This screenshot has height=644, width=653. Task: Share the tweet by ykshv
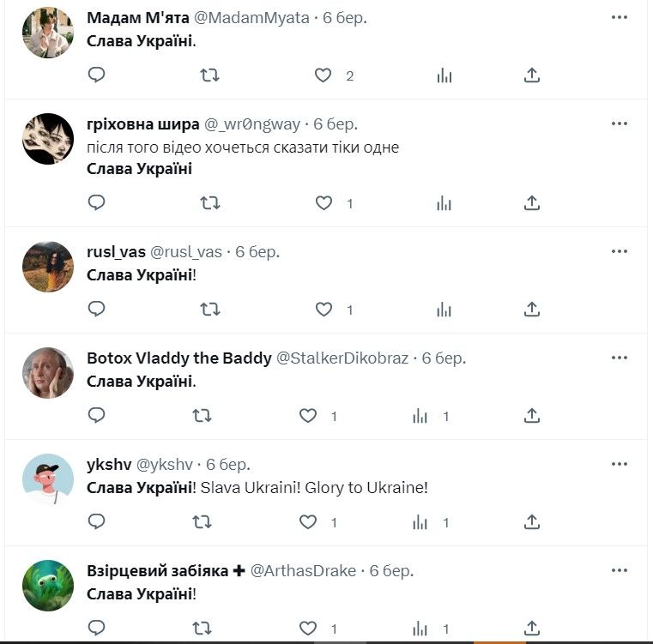coord(532,522)
